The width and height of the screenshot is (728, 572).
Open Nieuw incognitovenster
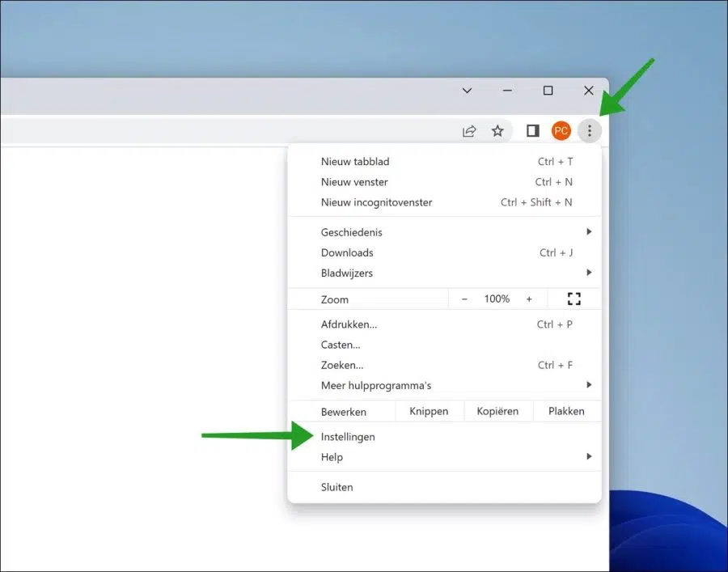pos(444,202)
